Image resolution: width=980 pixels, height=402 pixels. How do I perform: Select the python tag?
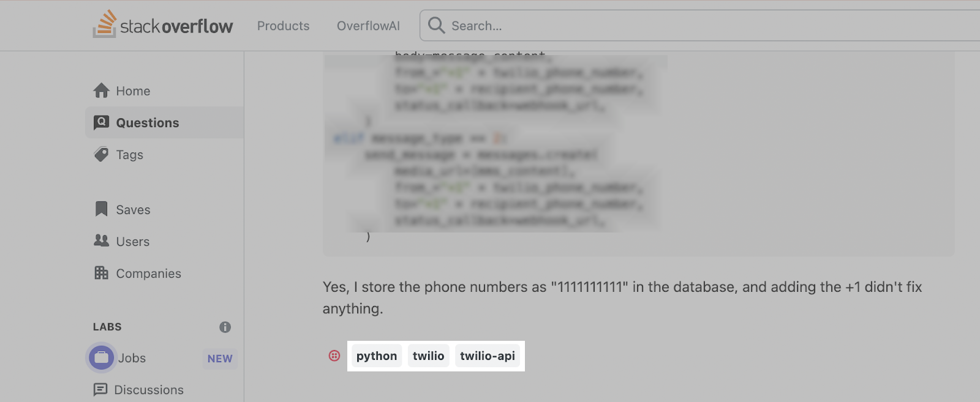coord(377,355)
